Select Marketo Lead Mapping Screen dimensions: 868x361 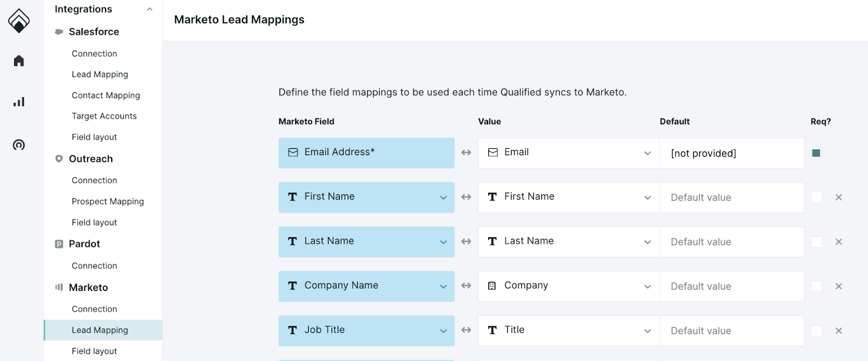[x=103, y=330]
